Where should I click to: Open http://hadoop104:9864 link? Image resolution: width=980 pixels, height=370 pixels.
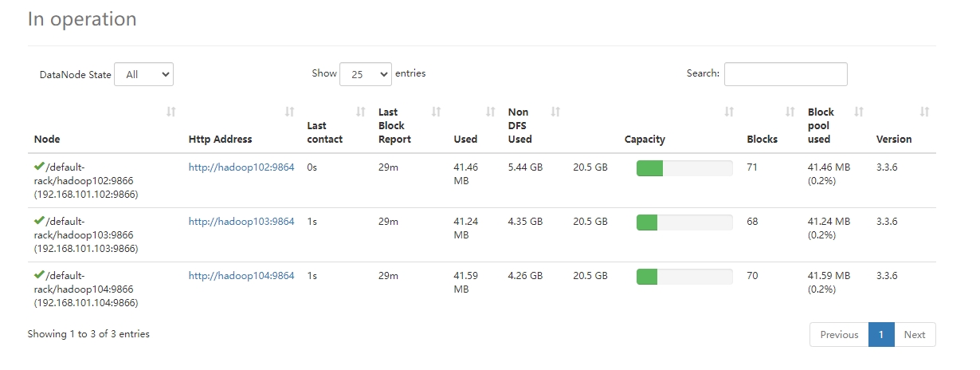pyautogui.click(x=241, y=276)
